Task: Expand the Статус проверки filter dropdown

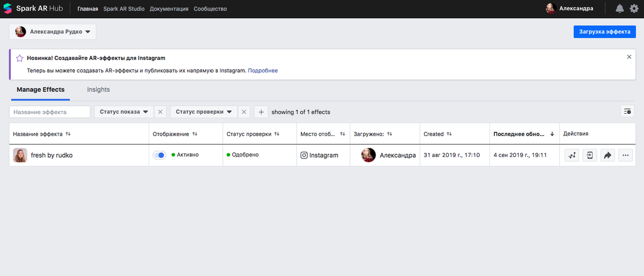Action: point(204,112)
